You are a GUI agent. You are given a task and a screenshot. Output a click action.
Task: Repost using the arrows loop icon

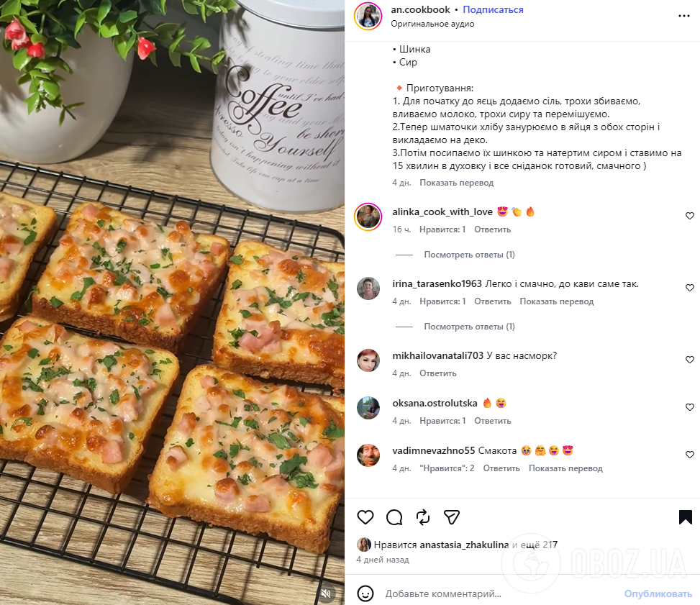(423, 517)
